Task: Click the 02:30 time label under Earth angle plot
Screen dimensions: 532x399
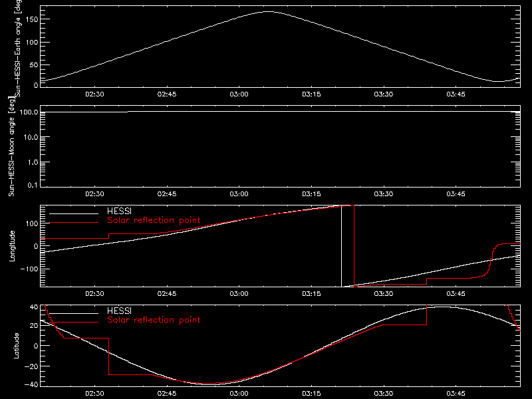Action: coord(94,94)
